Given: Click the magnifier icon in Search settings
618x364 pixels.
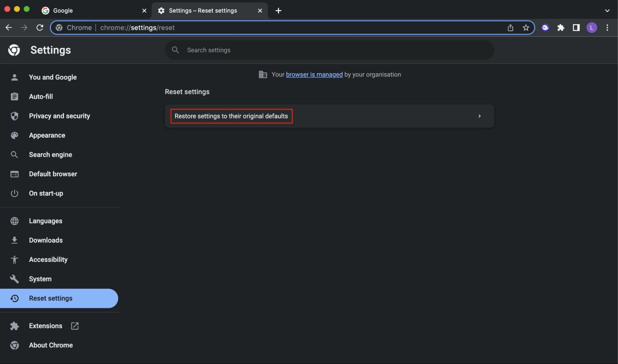Looking at the screenshot, I should (175, 50).
